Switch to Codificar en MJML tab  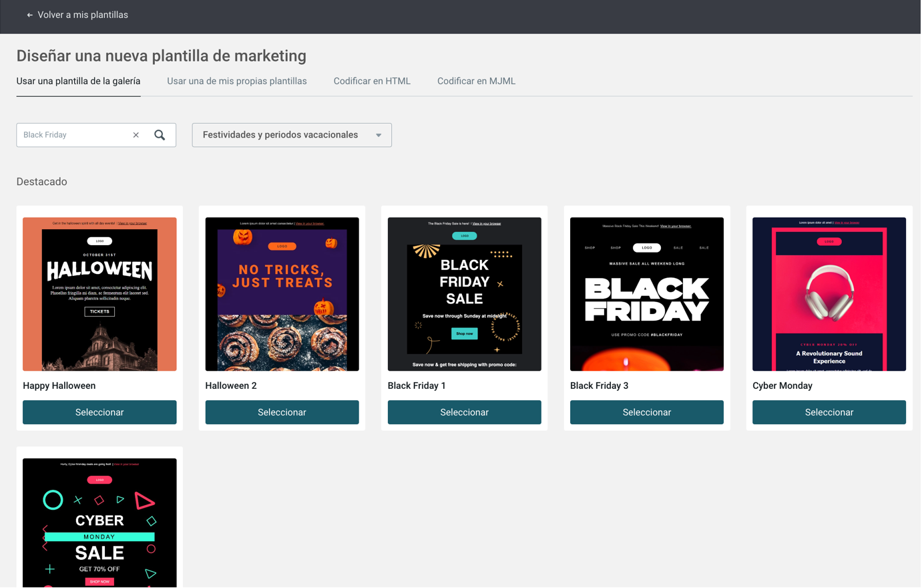click(x=477, y=82)
